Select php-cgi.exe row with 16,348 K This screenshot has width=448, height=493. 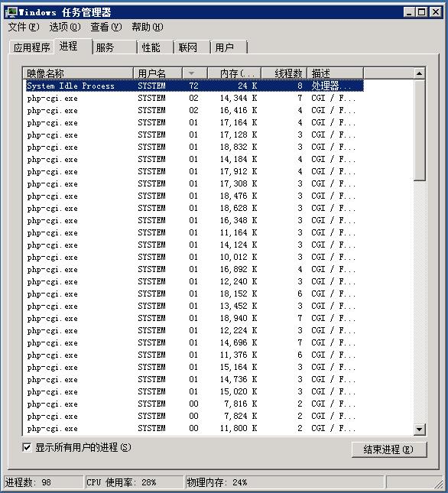(x=195, y=220)
